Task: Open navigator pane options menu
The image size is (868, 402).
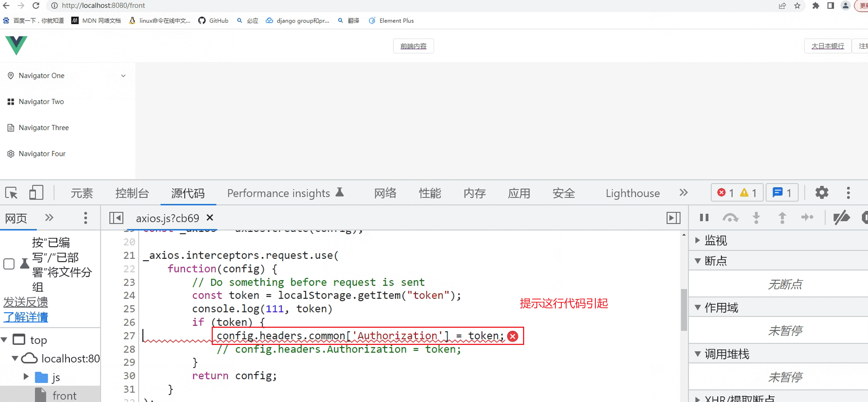Action: pos(85,218)
